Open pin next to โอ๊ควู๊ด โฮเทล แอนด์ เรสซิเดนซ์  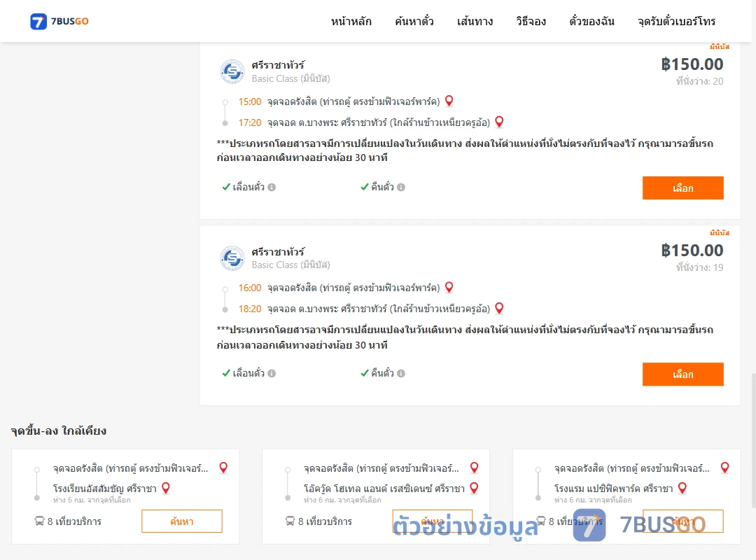(x=474, y=488)
